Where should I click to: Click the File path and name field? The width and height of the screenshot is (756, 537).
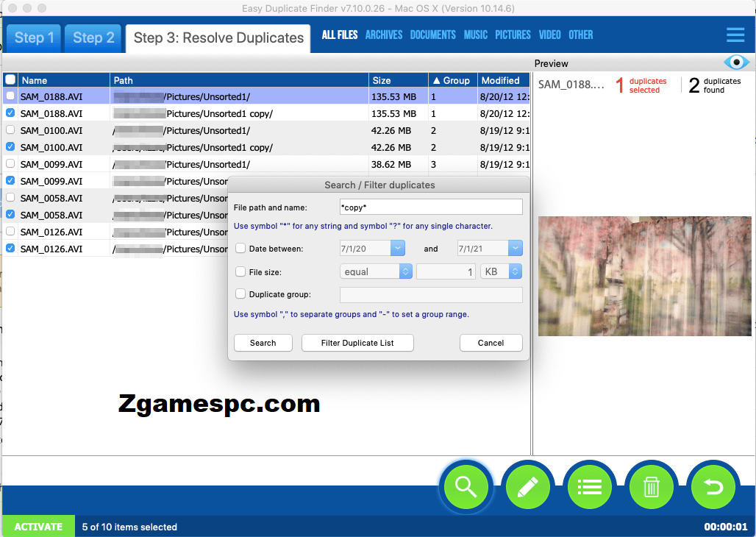[431, 207]
